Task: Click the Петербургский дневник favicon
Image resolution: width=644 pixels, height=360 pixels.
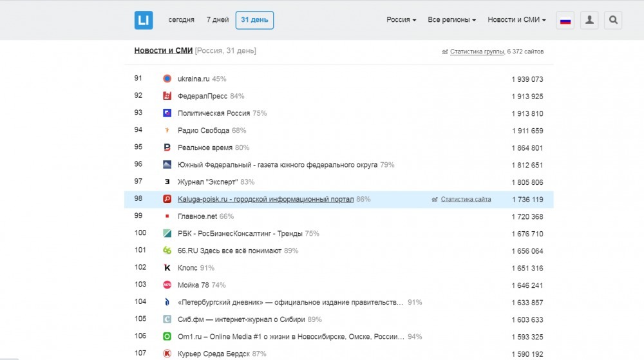Action: point(167,302)
